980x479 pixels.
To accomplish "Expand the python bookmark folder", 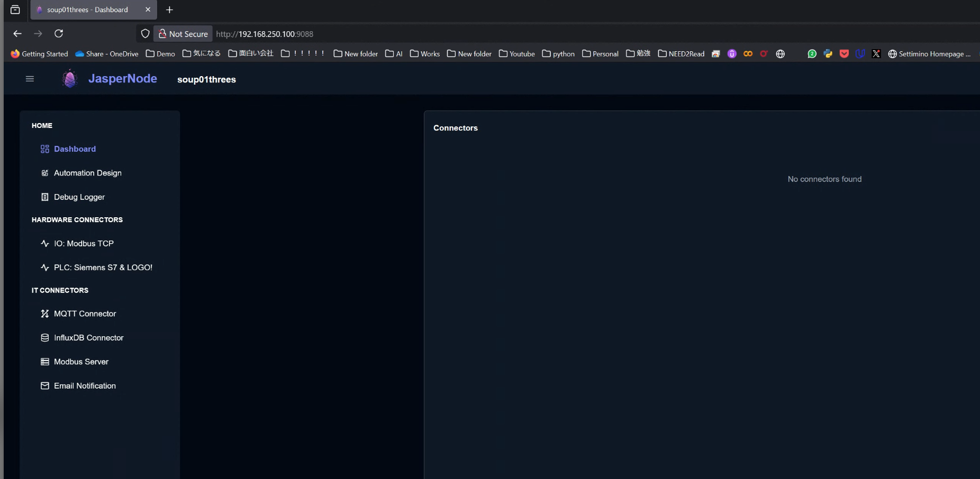I will pyautogui.click(x=558, y=54).
